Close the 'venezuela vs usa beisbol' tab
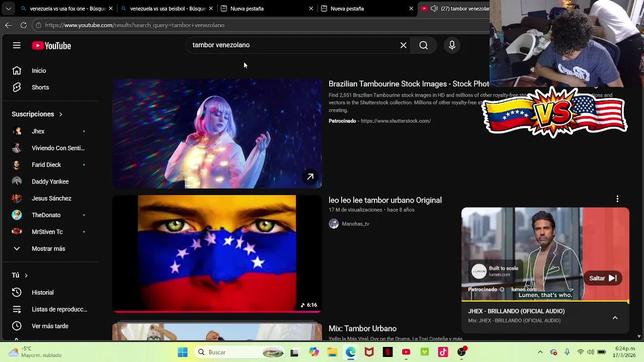This screenshot has width=644, height=362. [211, 9]
